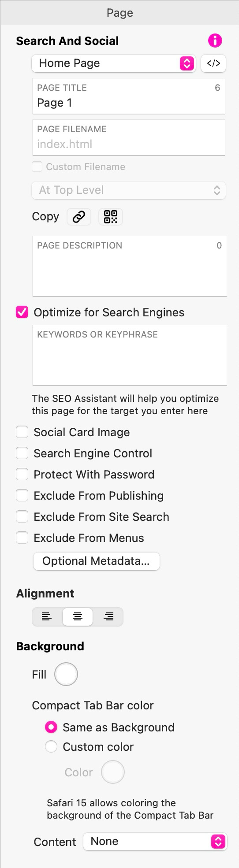This screenshot has width=239, height=868.
Task: Generate QR code for page
Action: pos(111,217)
